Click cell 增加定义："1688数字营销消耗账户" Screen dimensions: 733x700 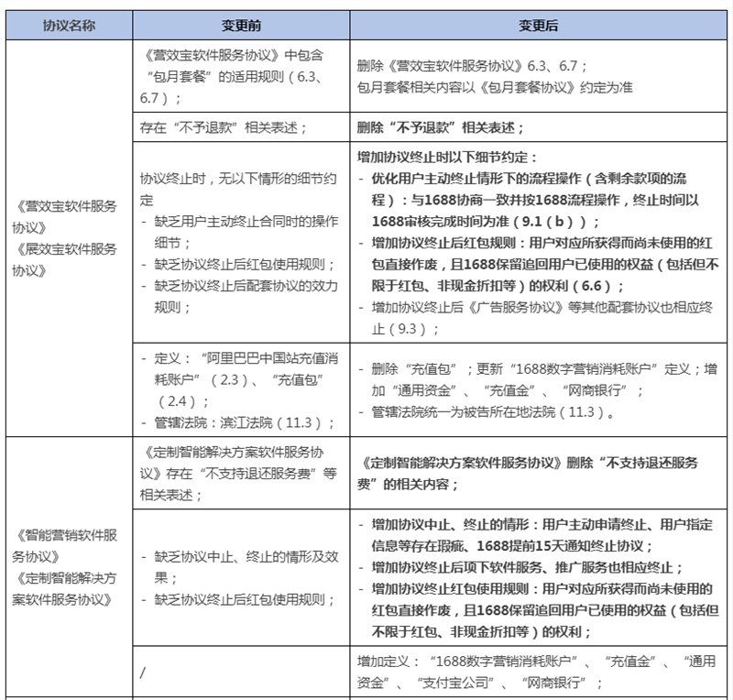coord(539,673)
